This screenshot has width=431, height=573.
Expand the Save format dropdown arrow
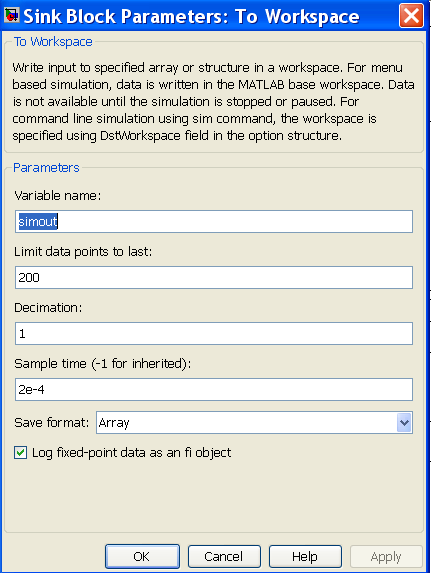coord(404,423)
